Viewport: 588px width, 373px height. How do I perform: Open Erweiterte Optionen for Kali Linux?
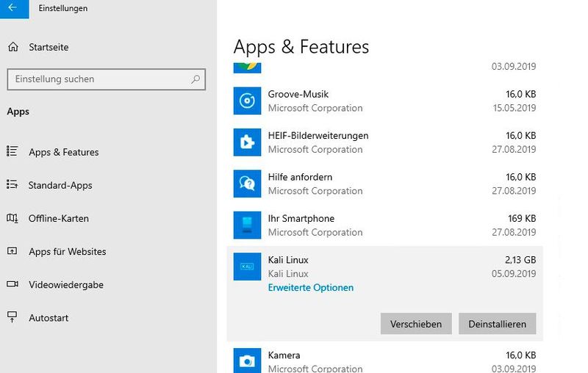(x=310, y=288)
